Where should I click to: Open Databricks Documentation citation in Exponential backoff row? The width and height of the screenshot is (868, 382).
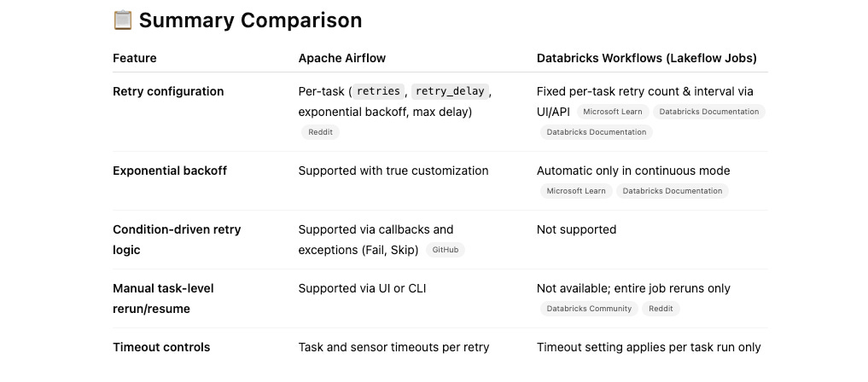(x=673, y=191)
